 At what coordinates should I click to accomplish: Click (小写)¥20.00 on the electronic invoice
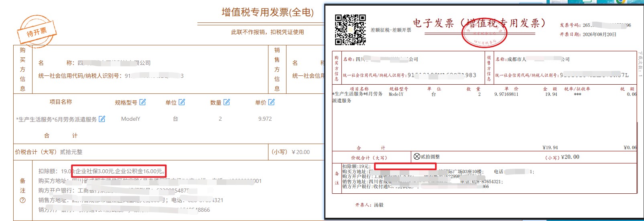562,157
